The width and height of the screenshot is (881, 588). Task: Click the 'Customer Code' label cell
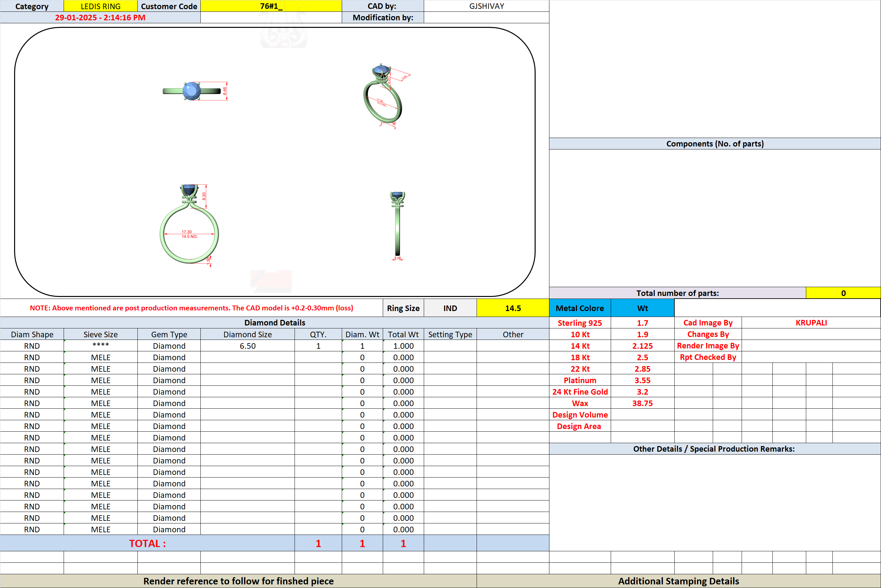pyautogui.click(x=169, y=6)
